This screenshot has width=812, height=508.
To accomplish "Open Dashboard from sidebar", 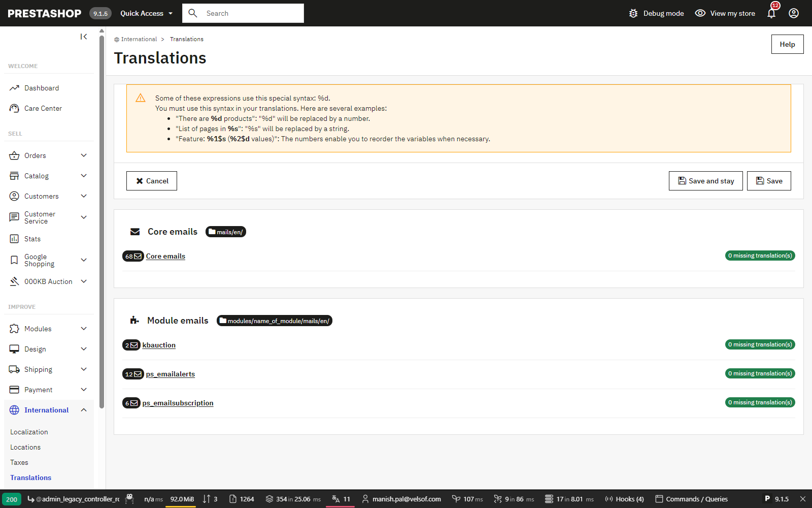I will 42,88.
